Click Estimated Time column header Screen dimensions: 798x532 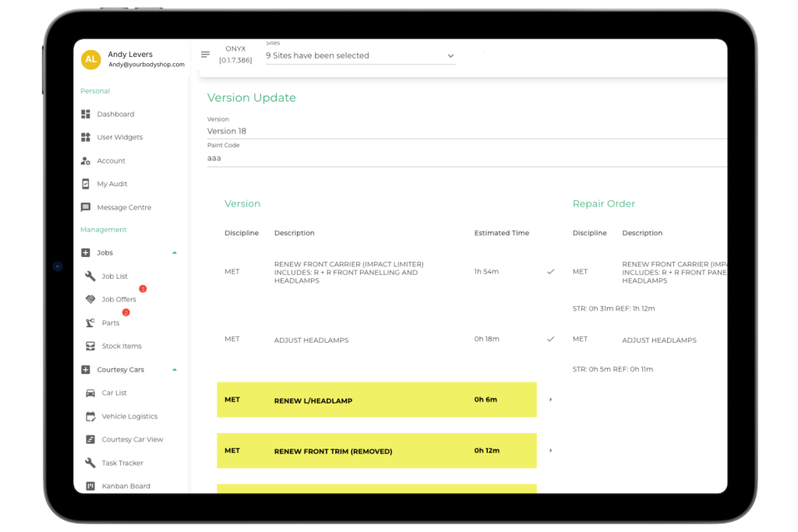(502, 233)
